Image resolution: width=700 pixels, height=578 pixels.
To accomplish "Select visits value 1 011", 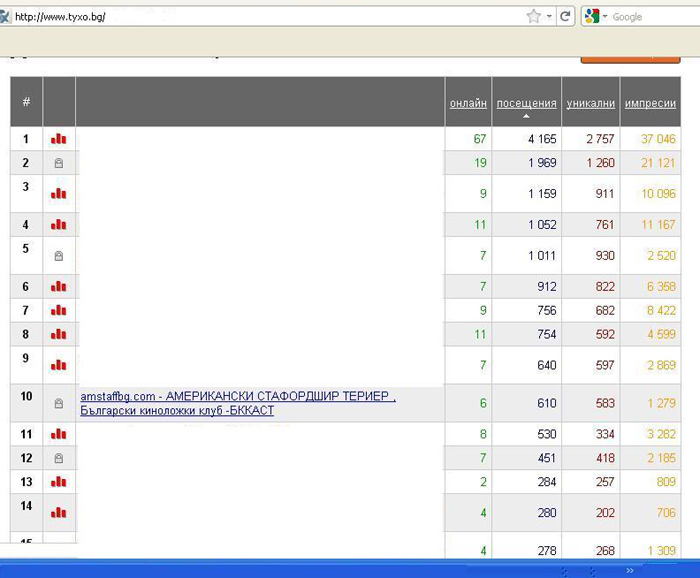I will coord(542,256).
